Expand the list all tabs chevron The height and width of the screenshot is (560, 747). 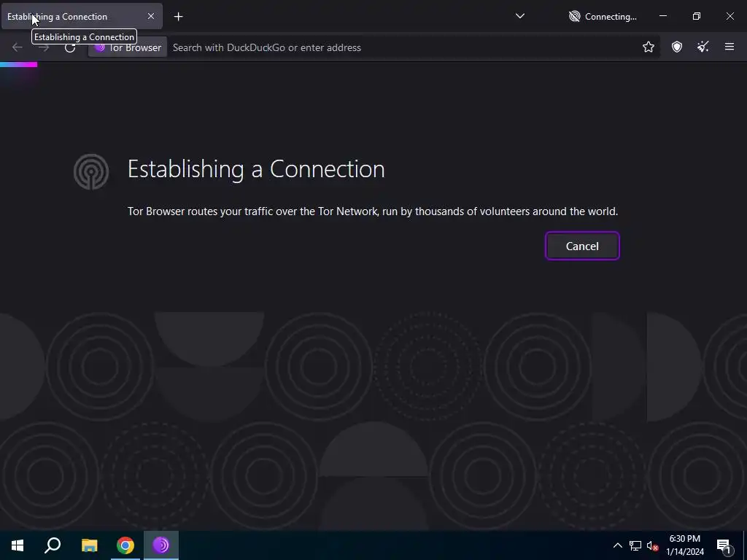[x=519, y=16]
